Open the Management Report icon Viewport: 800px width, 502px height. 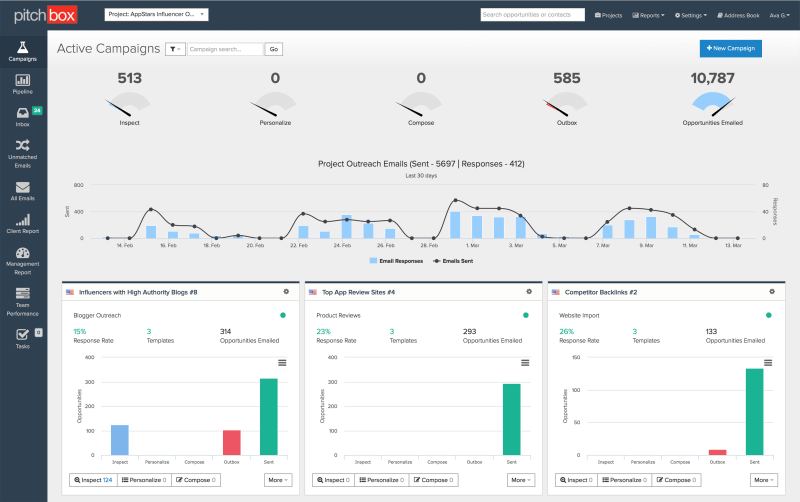(23, 253)
